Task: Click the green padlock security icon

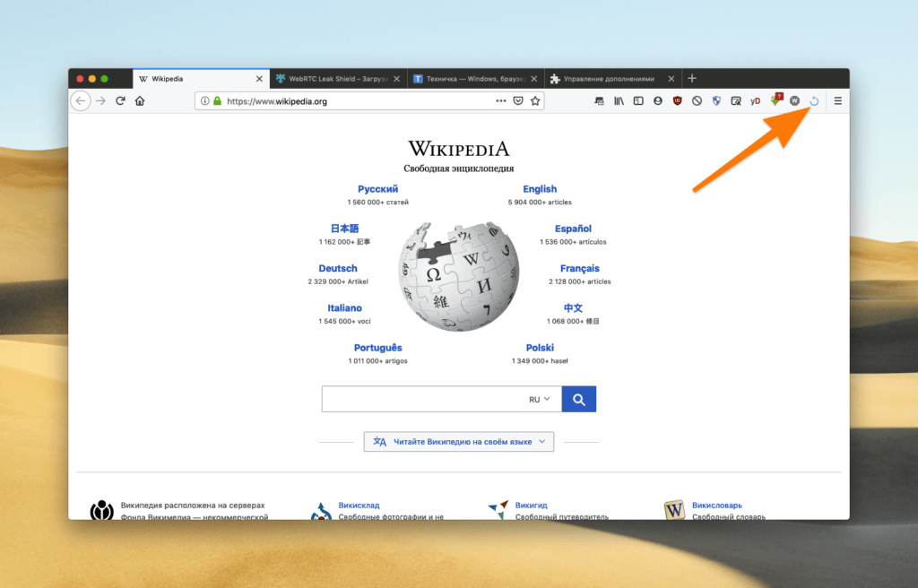Action: tap(217, 100)
